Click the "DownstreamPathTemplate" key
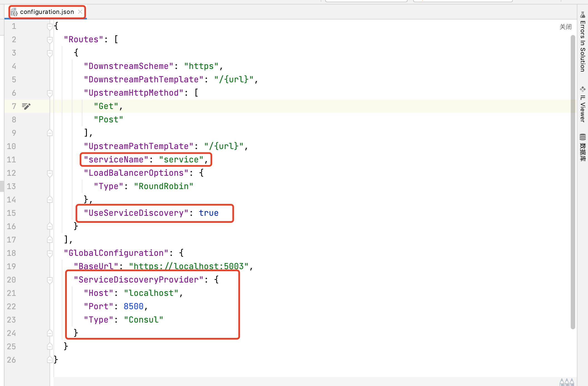Viewport: 588px width, 386px height. pyautogui.click(x=144, y=80)
